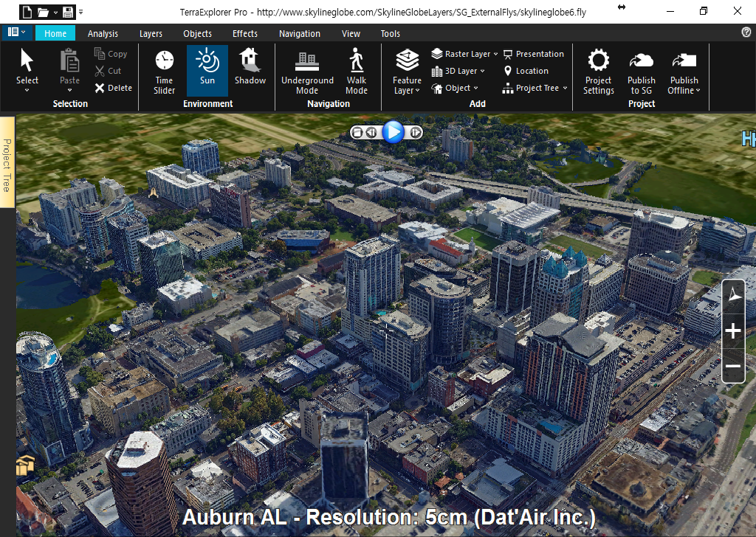Switch to the Home ribbon tab
Image resolution: width=756 pixels, height=537 pixels.
pos(55,33)
